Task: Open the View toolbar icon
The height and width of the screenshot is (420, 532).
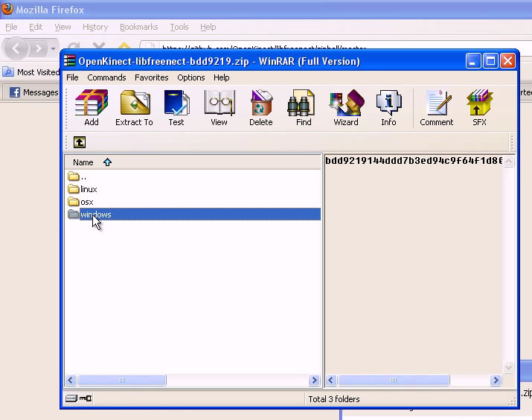Action: click(x=219, y=108)
